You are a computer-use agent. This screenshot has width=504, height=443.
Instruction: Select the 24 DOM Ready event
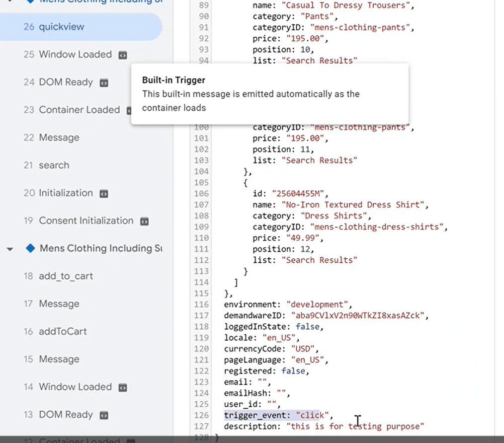pyautogui.click(x=66, y=82)
